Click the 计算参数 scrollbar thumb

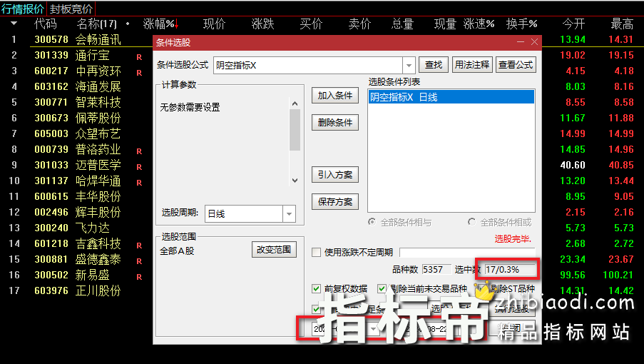tap(295, 130)
